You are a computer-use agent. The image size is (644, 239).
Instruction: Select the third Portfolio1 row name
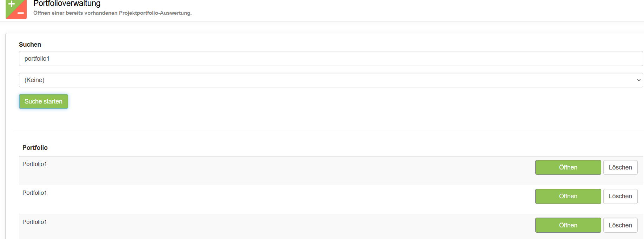click(x=35, y=222)
